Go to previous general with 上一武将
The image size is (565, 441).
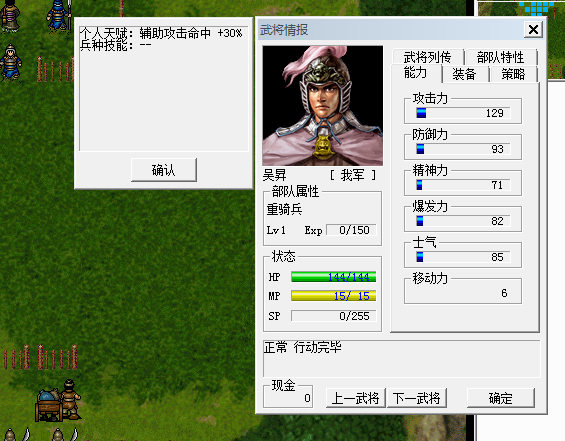[355, 398]
